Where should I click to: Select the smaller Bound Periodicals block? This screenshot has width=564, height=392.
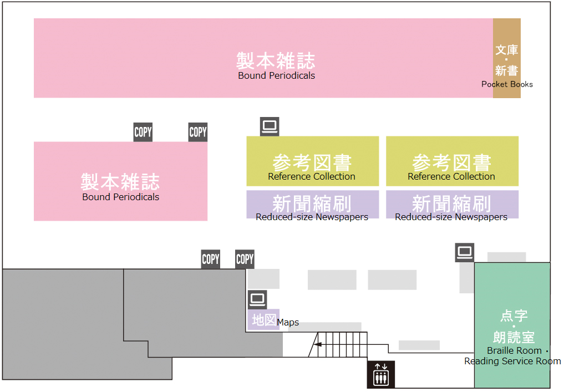(120, 181)
